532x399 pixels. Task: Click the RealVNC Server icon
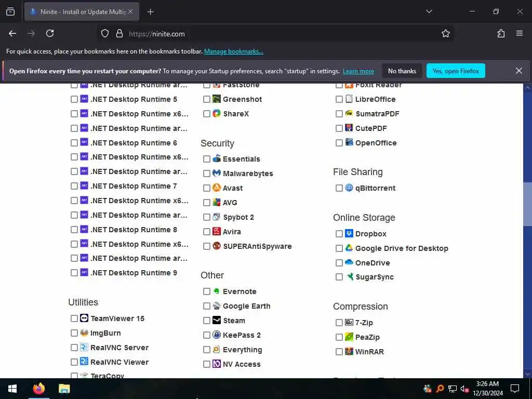pos(84,348)
